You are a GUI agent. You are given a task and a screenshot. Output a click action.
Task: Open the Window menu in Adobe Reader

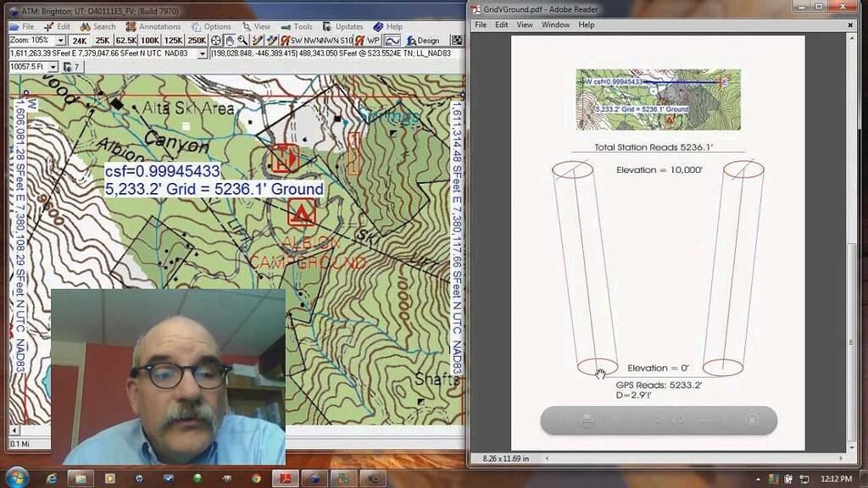point(556,25)
